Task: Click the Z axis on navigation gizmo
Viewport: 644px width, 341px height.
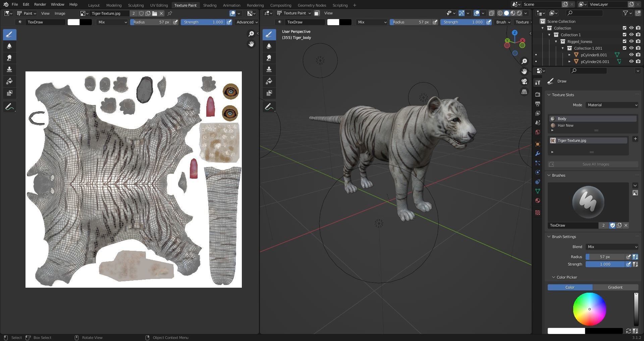Action: point(515,33)
